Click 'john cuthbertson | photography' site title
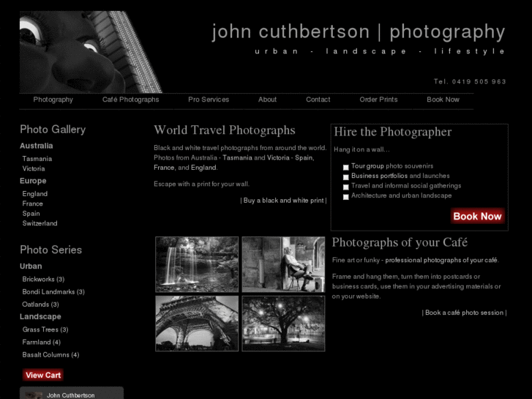This screenshot has height=399, width=532. point(359,32)
